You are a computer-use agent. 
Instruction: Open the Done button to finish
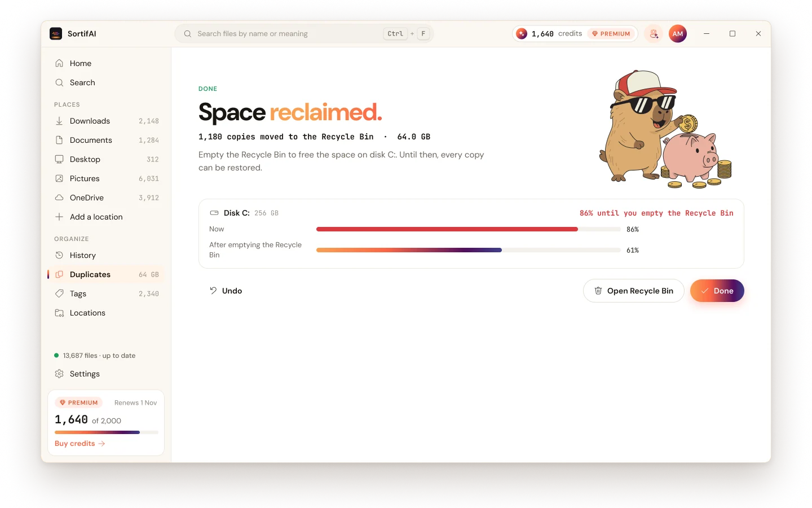point(717,291)
